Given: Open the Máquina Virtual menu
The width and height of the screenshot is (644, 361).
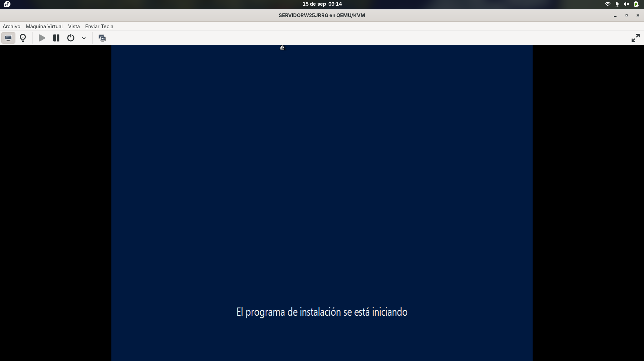Looking at the screenshot, I should point(44,26).
